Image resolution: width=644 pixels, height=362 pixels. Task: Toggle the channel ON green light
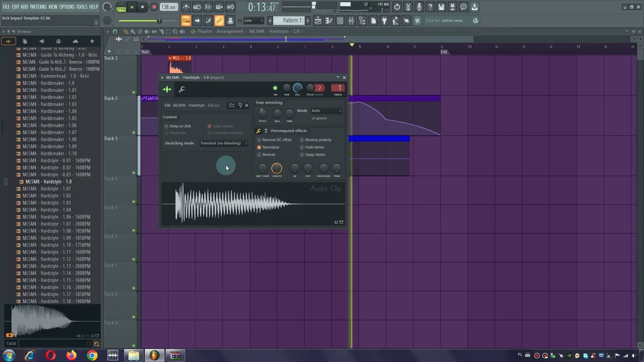[x=275, y=88]
